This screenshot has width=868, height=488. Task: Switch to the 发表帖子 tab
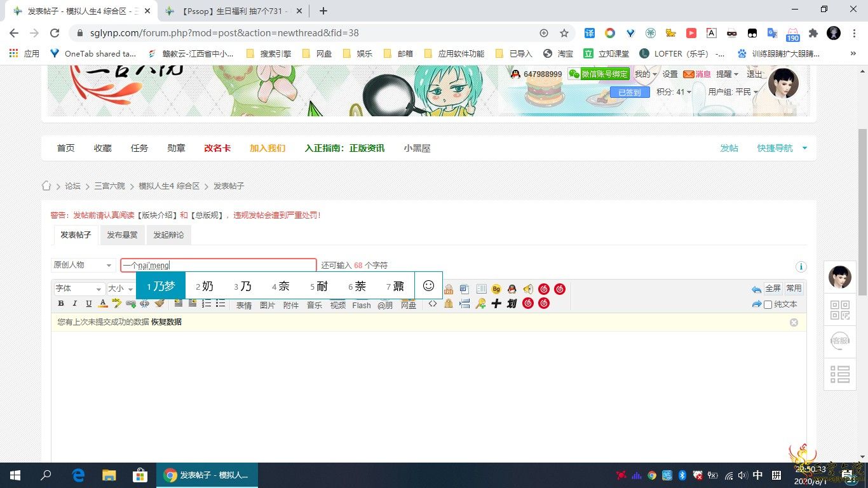click(76, 235)
